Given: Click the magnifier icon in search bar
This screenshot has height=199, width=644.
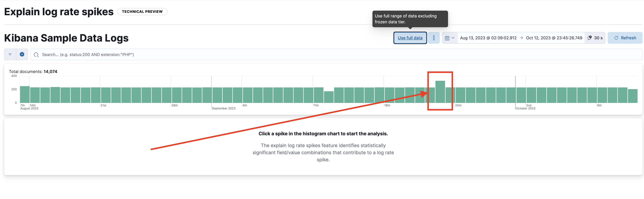Looking at the screenshot, I should pos(36,55).
